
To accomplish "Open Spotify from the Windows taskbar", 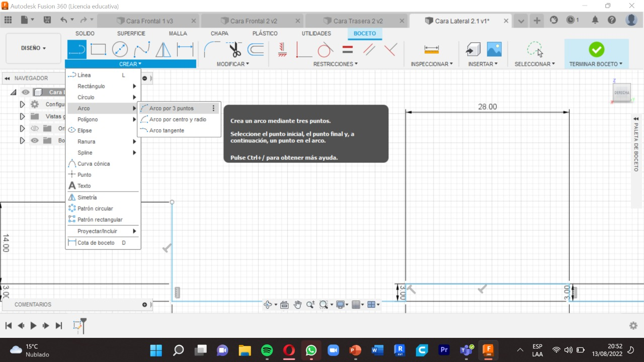I will (267, 350).
